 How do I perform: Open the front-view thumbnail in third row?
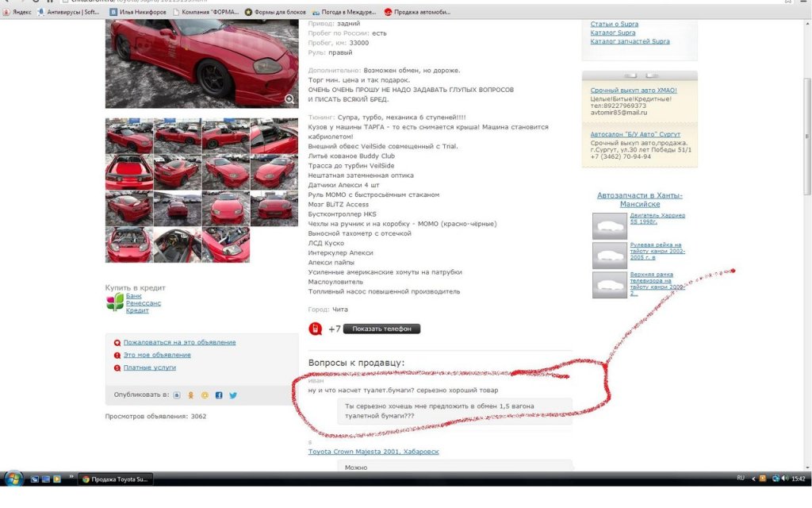226,209
